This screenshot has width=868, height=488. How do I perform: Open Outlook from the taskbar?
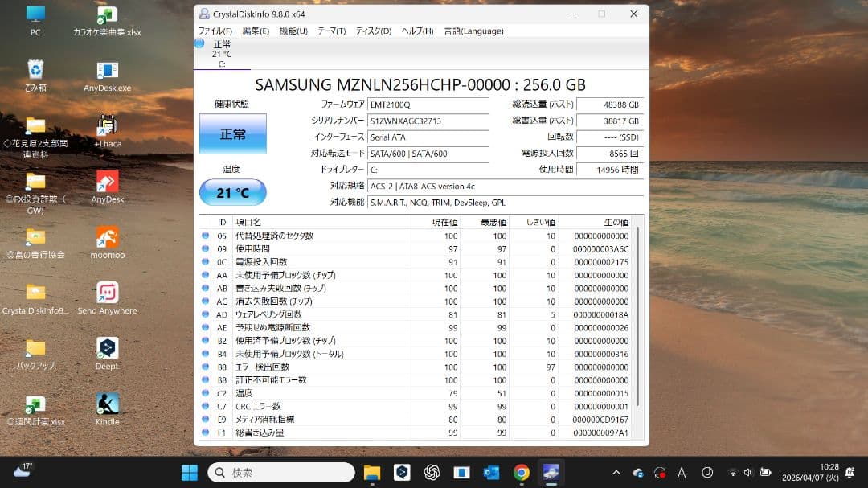point(492,473)
